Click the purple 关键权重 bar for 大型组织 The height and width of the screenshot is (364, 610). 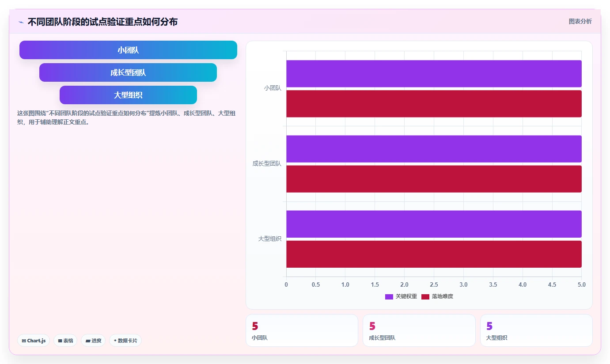(434, 224)
